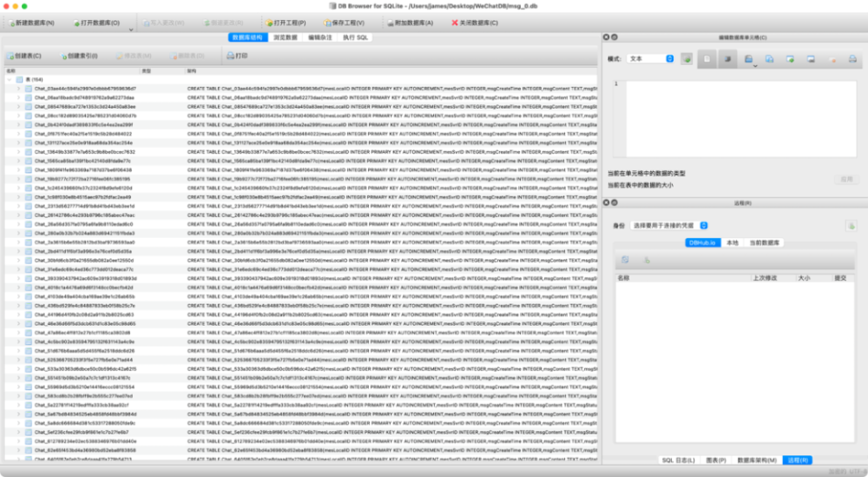868x477 pixels.
Task: Click Create Table (创建表) button
Action: 23,56
